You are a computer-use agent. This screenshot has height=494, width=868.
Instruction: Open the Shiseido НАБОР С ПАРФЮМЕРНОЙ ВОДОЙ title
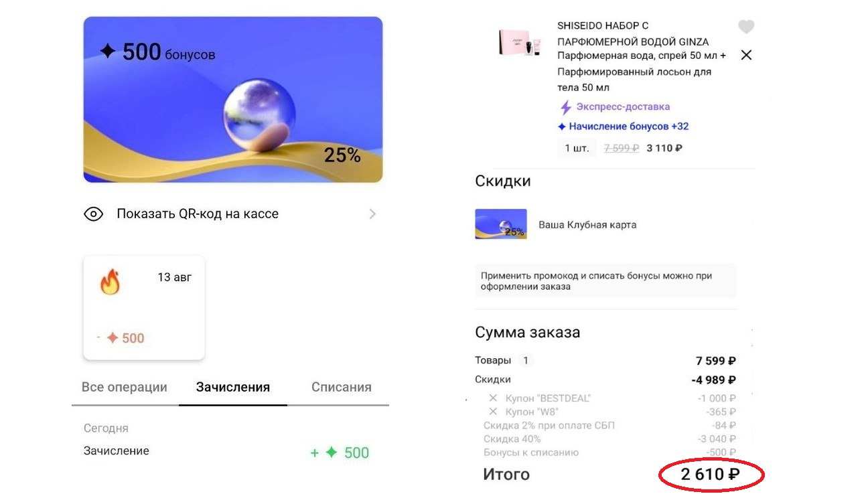pyautogui.click(x=633, y=33)
